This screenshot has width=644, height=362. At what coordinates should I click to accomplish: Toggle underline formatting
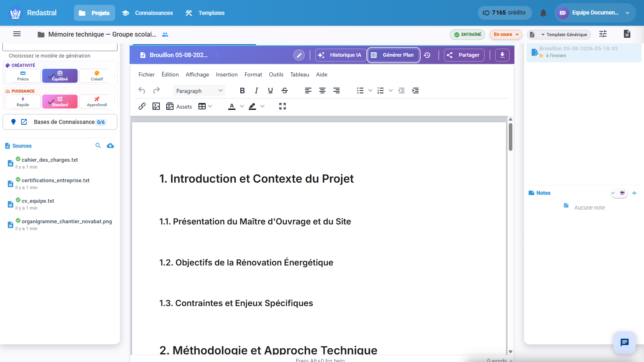[x=270, y=90]
